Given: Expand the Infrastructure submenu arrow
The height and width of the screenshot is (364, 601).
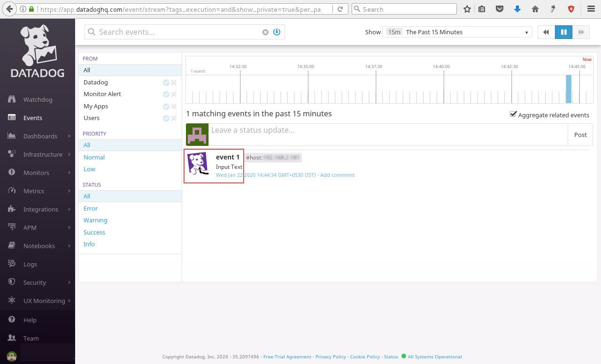Looking at the screenshot, I should pyautogui.click(x=69, y=154).
